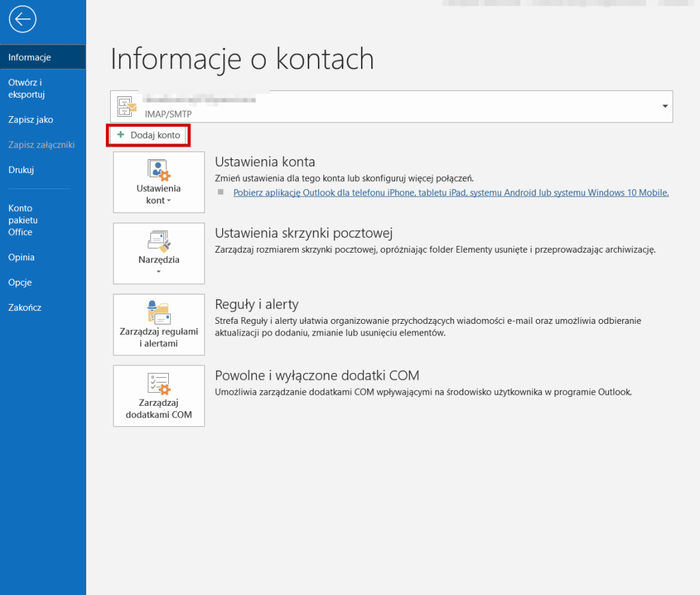Follow the Pobierz aplikację Outlook link
Image resolution: width=700 pixels, height=595 pixels.
click(450, 193)
